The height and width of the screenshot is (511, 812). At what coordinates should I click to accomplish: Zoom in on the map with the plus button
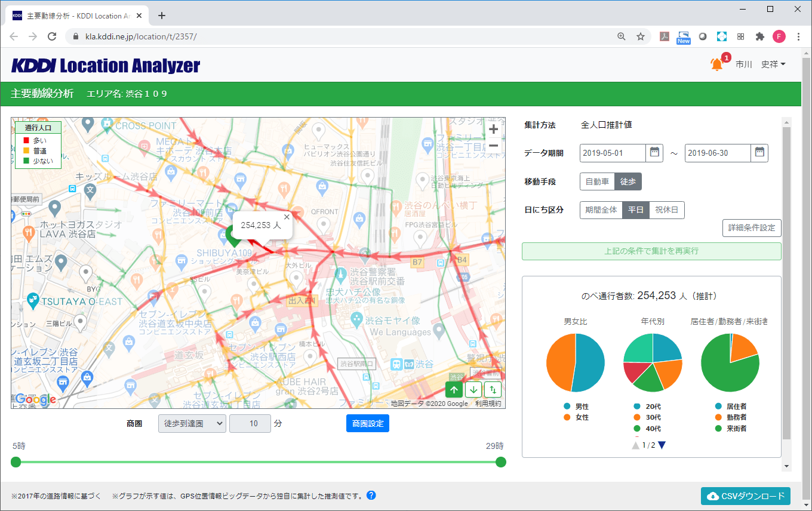[x=493, y=130]
